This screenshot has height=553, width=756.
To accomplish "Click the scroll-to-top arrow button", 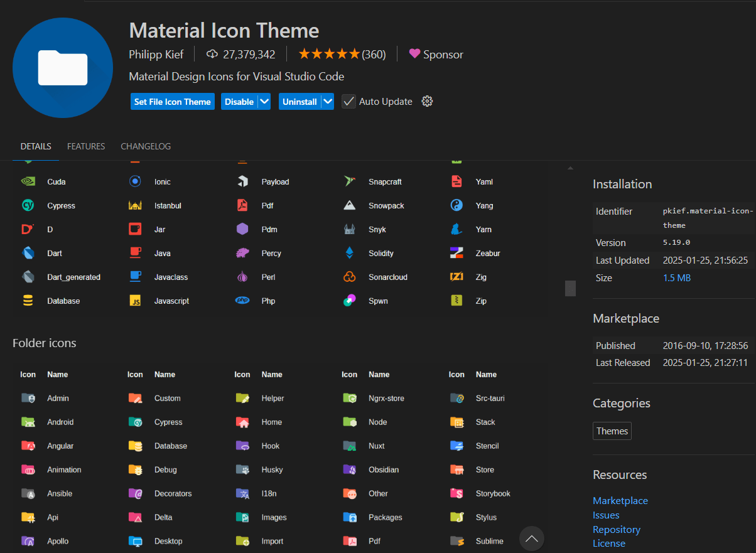I will coord(532,539).
